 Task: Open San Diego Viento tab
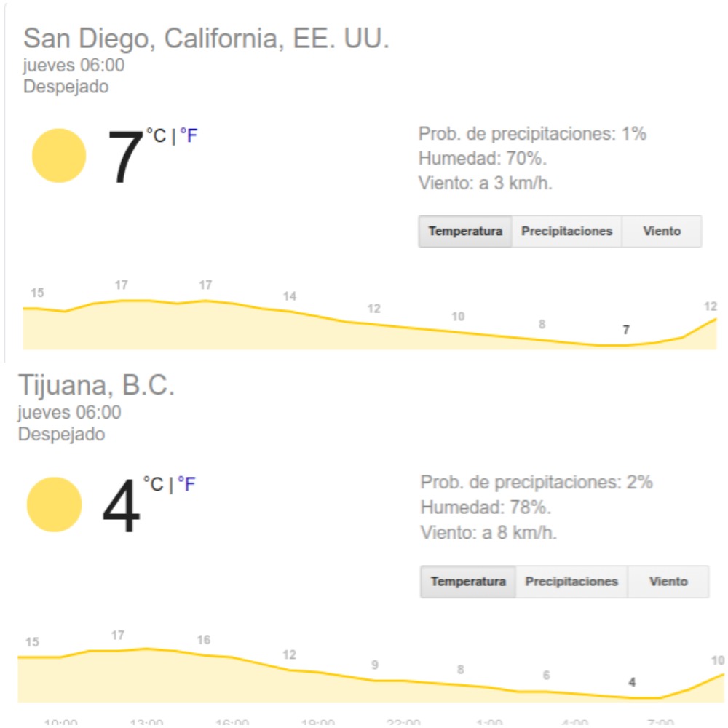[x=662, y=232]
